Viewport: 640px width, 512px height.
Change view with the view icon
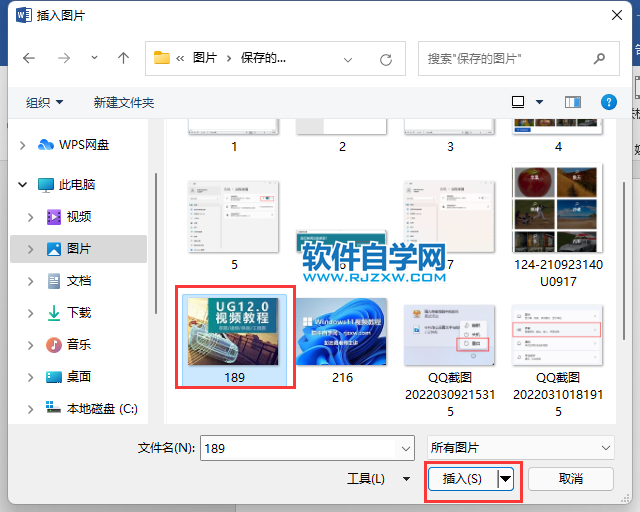click(518, 102)
